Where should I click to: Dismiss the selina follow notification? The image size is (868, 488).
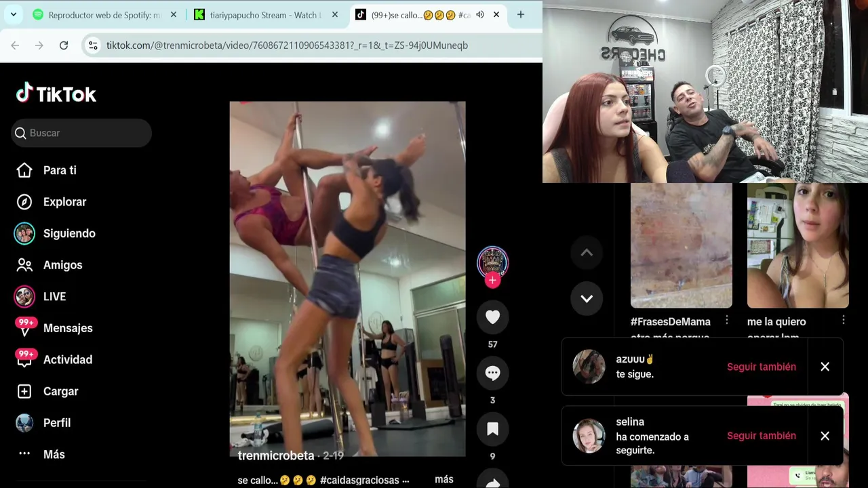point(825,436)
